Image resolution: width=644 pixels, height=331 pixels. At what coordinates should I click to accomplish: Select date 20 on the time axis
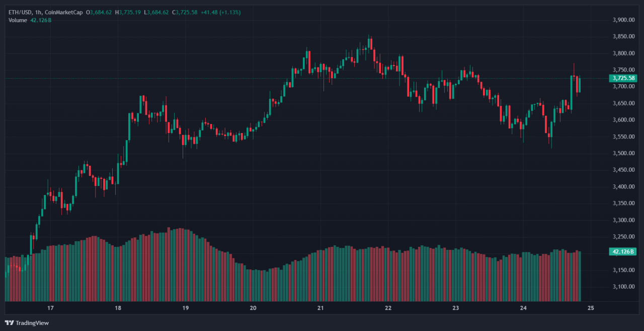click(253, 308)
